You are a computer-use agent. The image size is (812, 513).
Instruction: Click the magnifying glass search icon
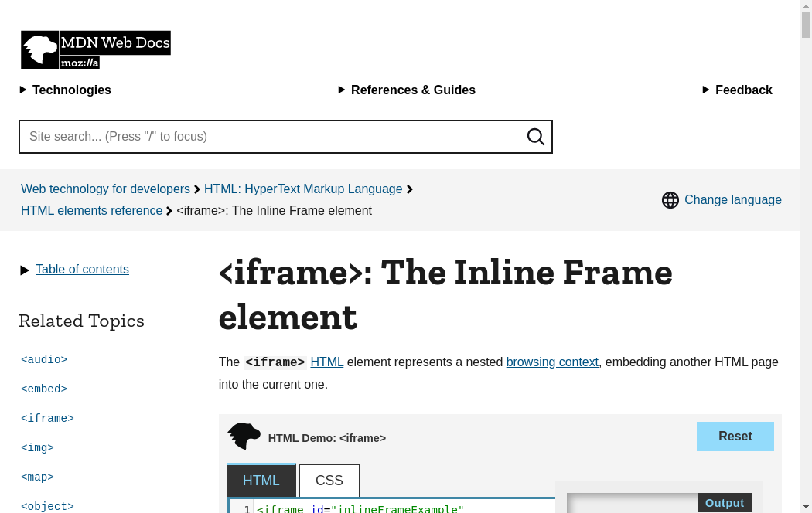(x=535, y=137)
